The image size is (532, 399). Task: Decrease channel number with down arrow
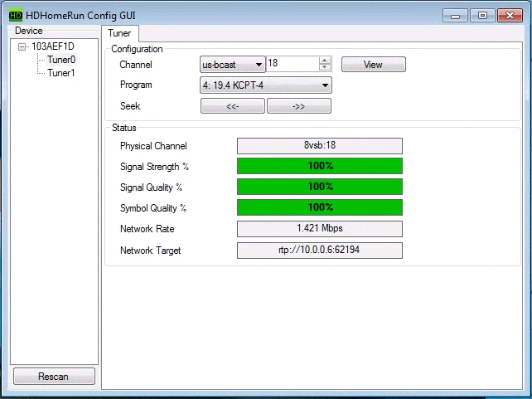pos(325,67)
